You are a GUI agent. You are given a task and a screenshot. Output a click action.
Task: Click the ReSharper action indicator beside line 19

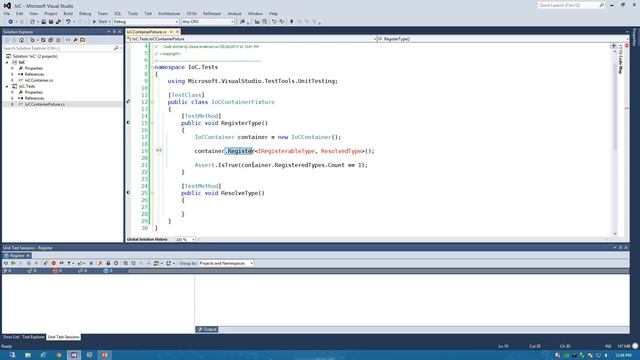point(159,151)
